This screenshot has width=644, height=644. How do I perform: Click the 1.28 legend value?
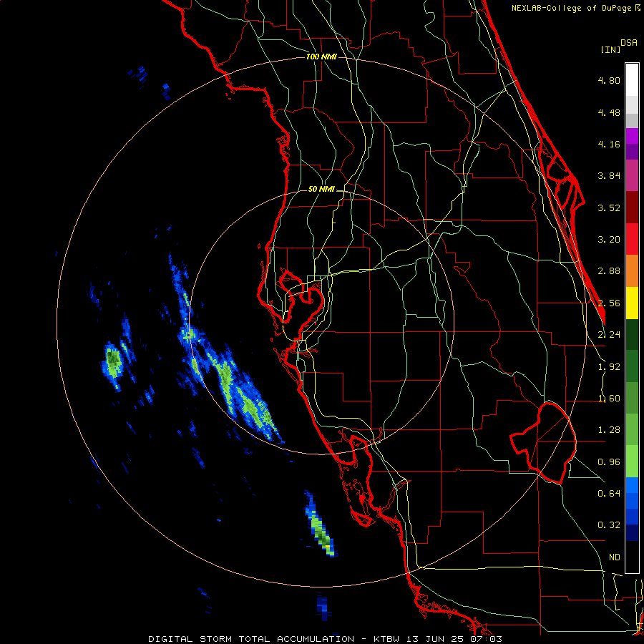(609, 430)
